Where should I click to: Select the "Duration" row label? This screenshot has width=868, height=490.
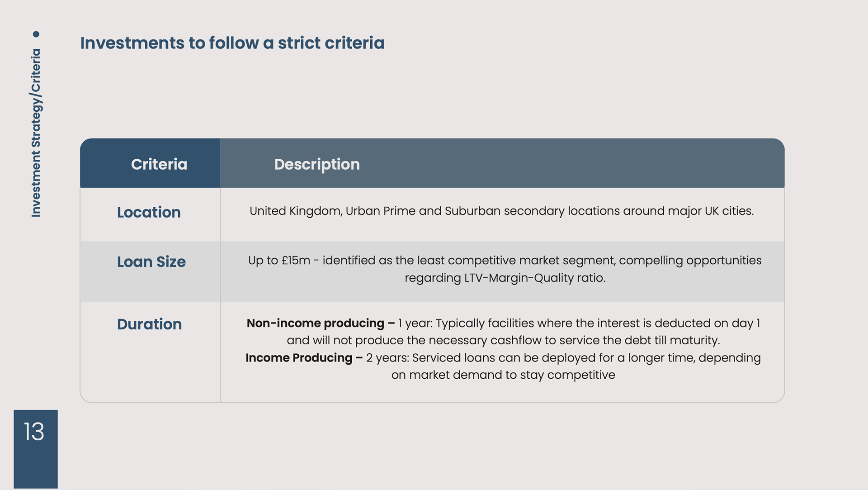[149, 324]
